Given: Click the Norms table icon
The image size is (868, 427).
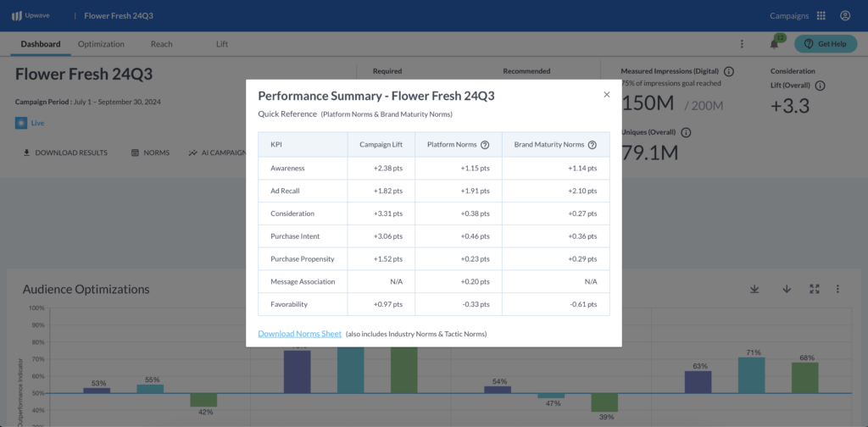Looking at the screenshot, I should point(135,152).
